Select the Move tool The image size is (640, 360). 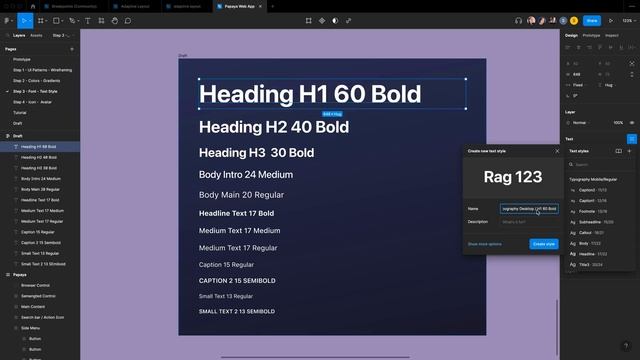pos(24,21)
